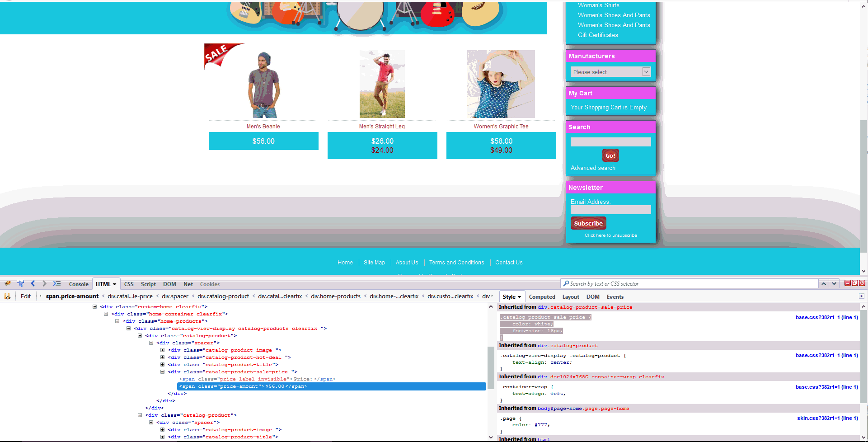Viewport: 868px width, 442px height.
Task: Collapse the side panel arrow button
Action: (862, 296)
